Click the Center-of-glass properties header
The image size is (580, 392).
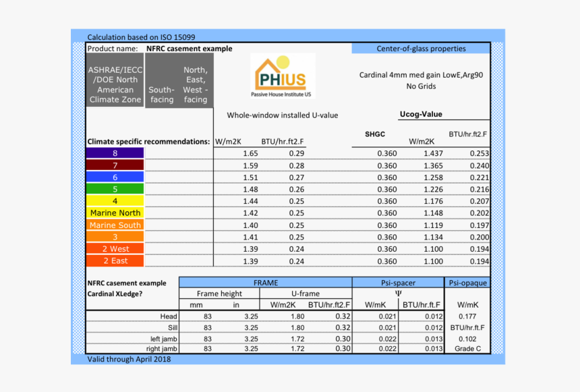[421, 49]
